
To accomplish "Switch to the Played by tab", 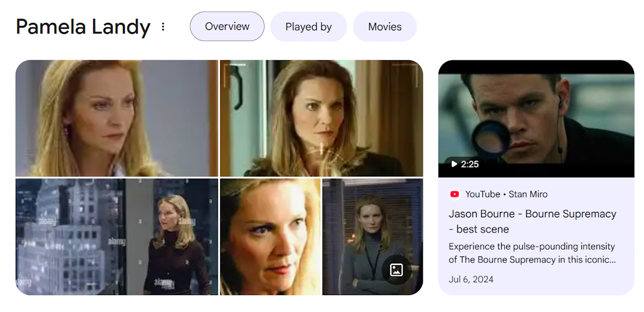I will [309, 27].
